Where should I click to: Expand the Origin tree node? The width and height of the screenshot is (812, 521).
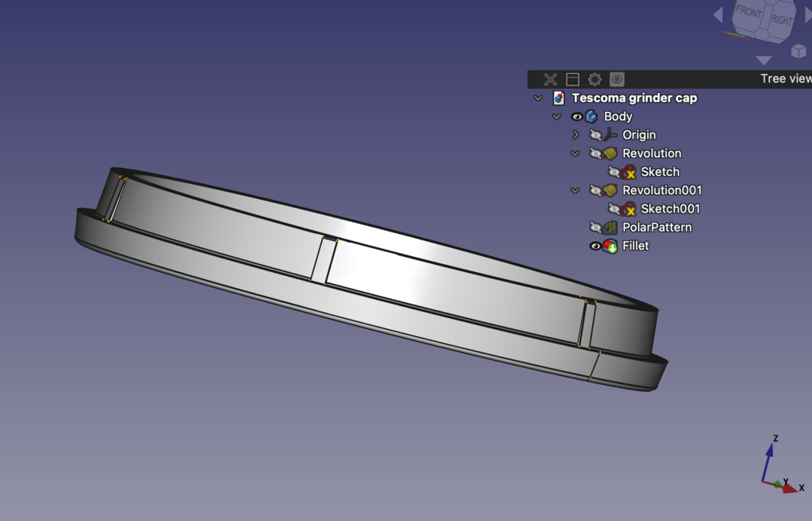pyautogui.click(x=576, y=135)
